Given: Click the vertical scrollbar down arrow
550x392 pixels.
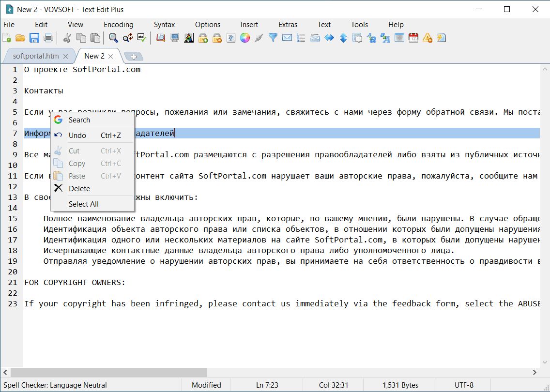Looking at the screenshot, I should click(x=545, y=362).
